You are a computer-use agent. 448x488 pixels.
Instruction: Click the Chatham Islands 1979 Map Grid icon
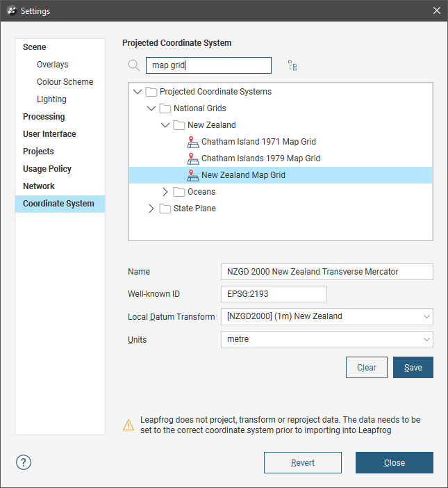[x=193, y=158]
